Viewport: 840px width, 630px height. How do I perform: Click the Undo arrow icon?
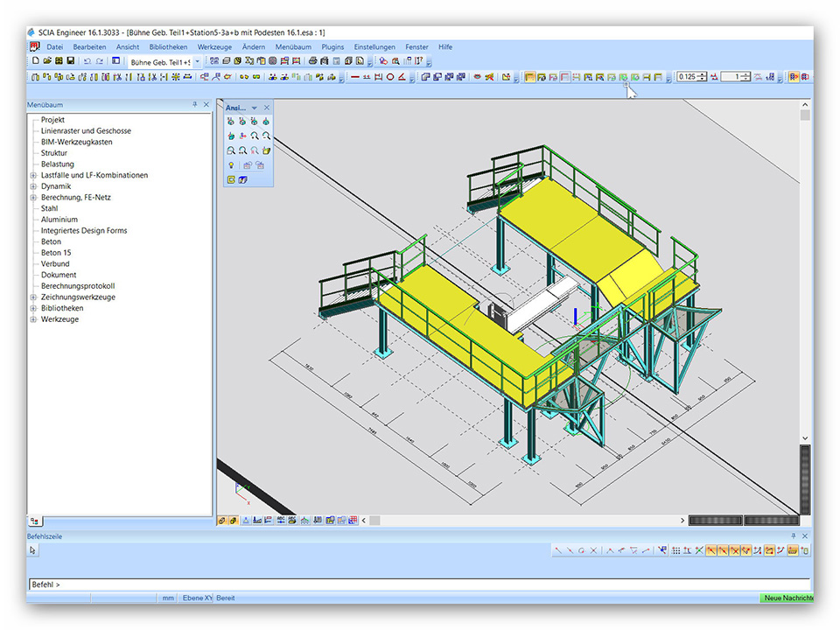click(x=87, y=61)
